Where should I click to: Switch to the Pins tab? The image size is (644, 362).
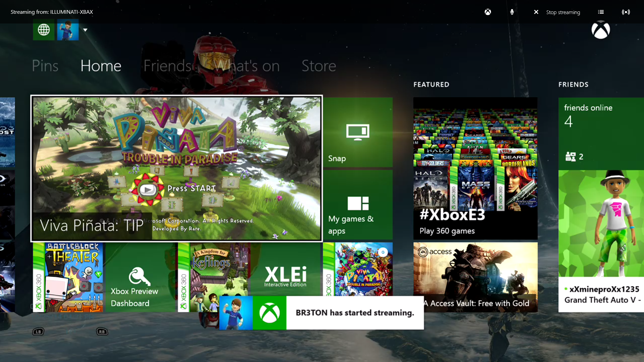[45, 66]
